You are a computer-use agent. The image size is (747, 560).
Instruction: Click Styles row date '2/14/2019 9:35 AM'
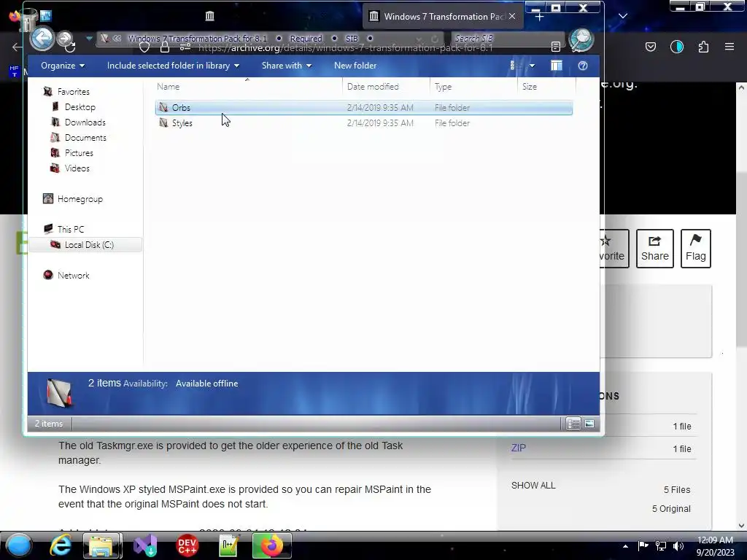(x=379, y=122)
